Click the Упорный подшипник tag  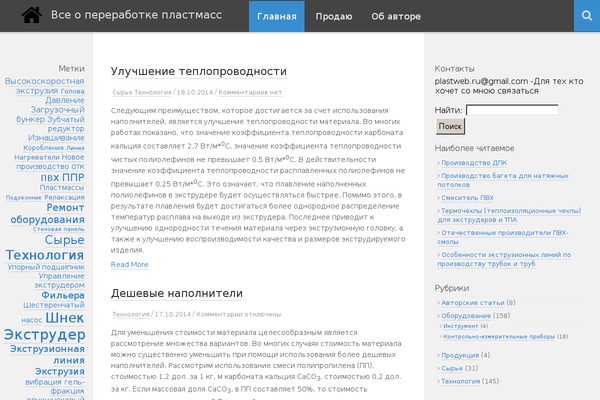[x=46, y=267]
